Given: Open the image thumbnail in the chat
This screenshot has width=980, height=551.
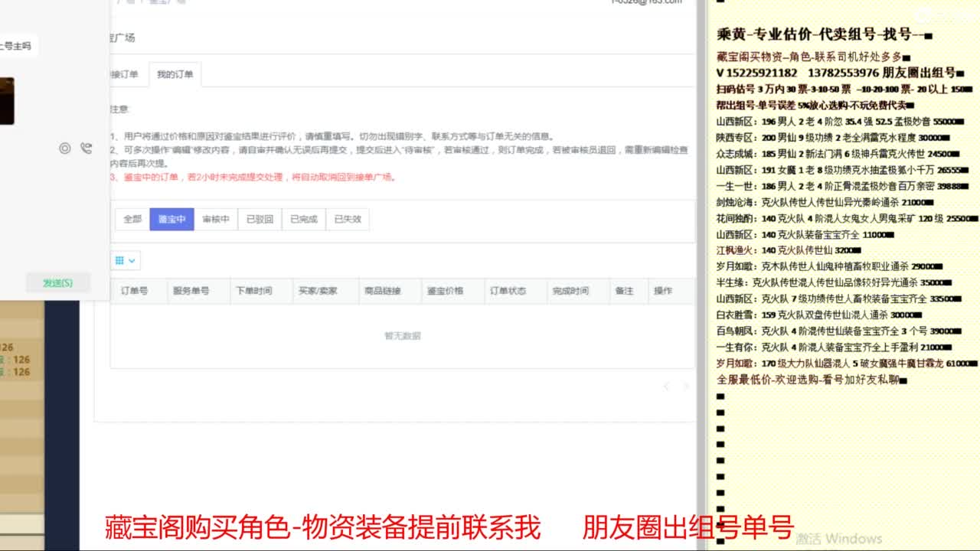Looking at the screenshot, I should [6, 101].
